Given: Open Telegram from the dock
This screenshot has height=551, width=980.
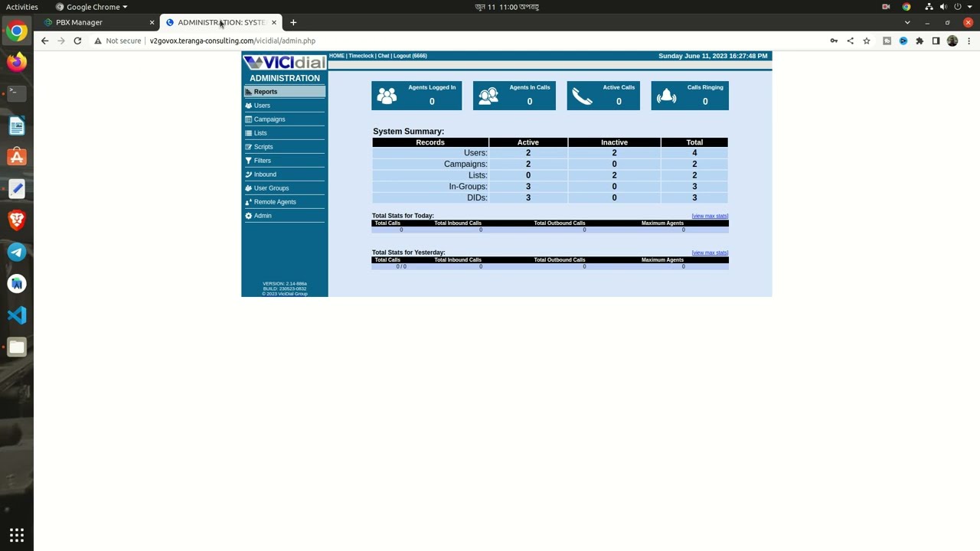Looking at the screenshot, I should click(x=17, y=252).
